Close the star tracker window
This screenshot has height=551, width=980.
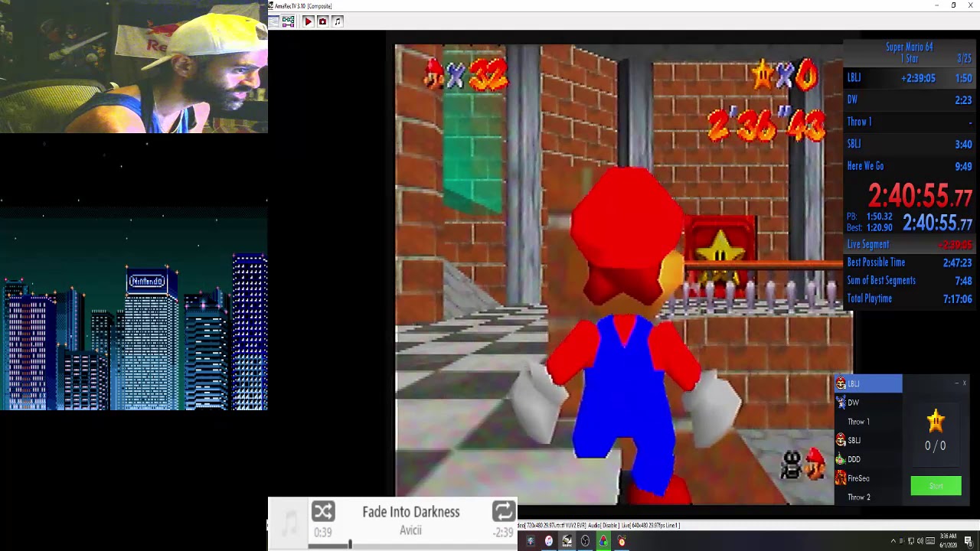tap(964, 383)
